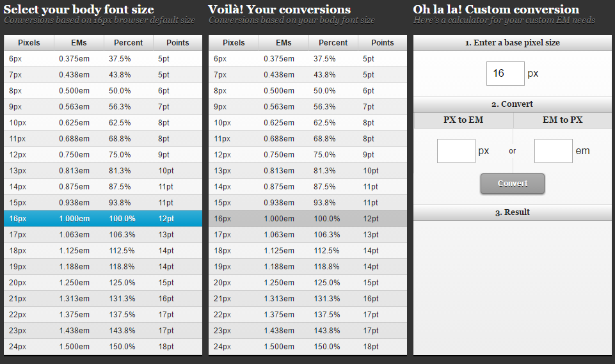This screenshot has width=615, height=364.
Task: Click the 'Oh la la! Custom conversion' title
Action: coord(496,10)
